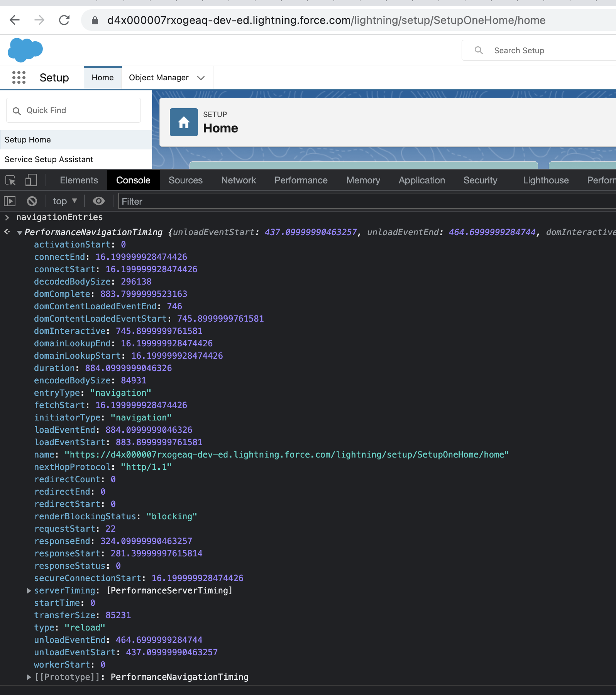Click the name URL string value
Image resolution: width=616 pixels, height=695 pixels.
pos(286,454)
